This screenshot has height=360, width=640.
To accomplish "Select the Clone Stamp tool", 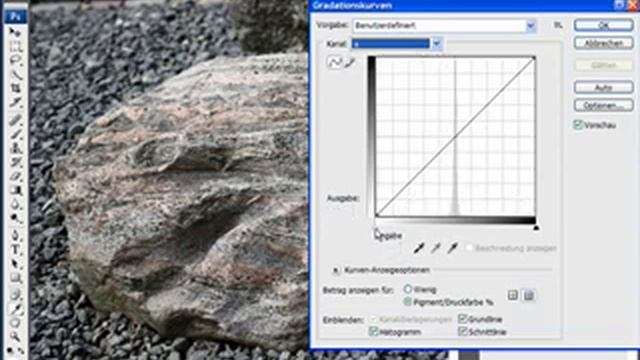I will click(x=16, y=148).
